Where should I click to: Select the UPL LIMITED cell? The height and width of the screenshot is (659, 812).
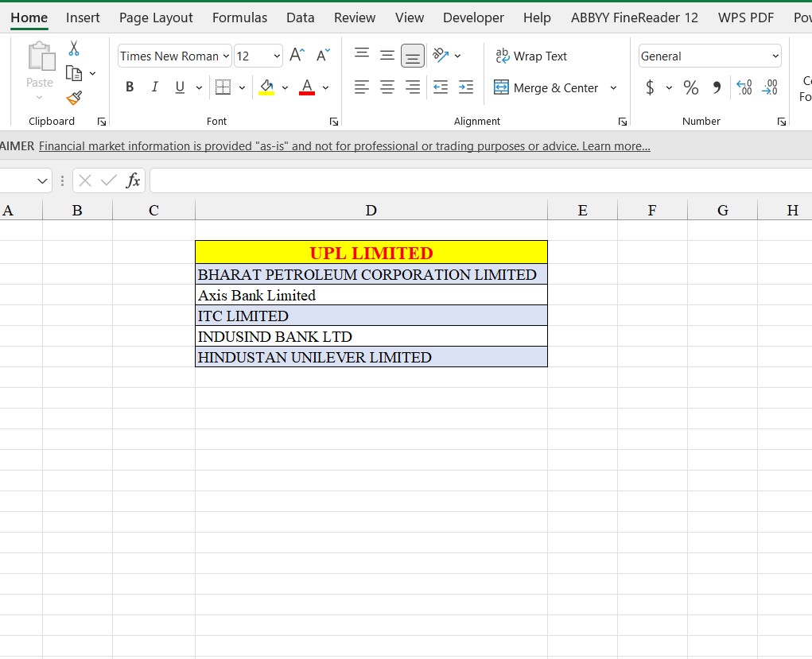pos(371,253)
